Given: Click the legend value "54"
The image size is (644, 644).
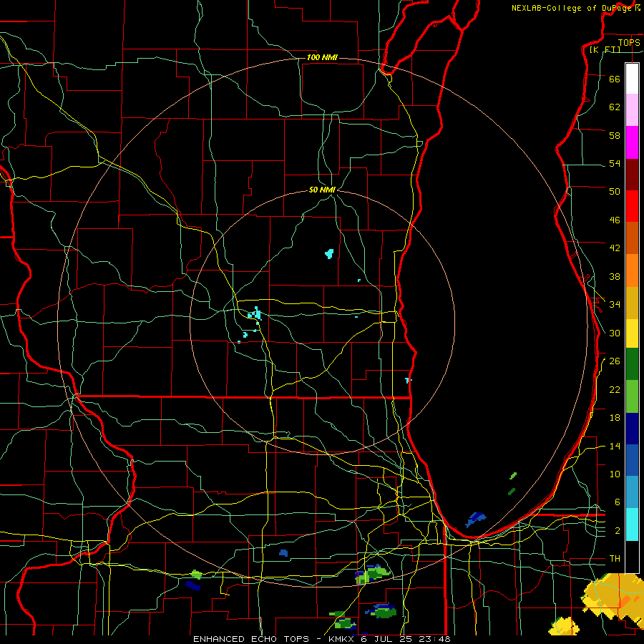Looking at the screenshot, I should pos(615,164).
